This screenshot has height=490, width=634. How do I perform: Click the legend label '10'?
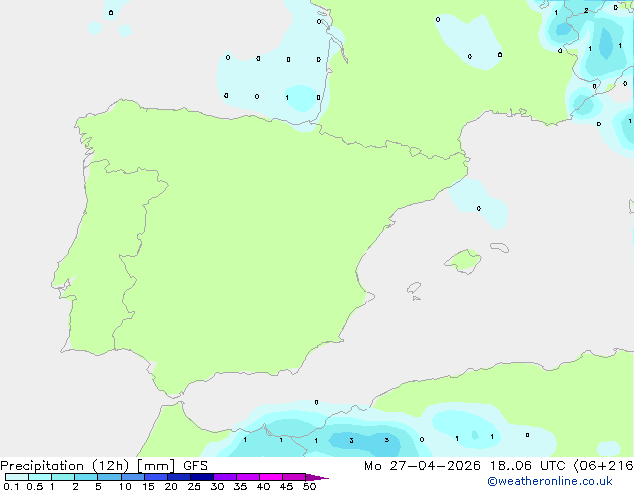(x=125, y=486)
